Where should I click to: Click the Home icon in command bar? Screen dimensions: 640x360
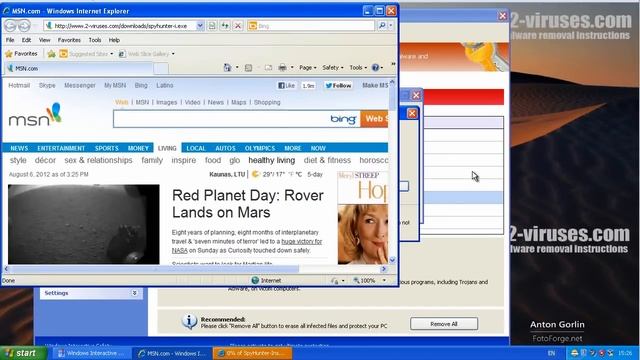(x=227, y=68)
